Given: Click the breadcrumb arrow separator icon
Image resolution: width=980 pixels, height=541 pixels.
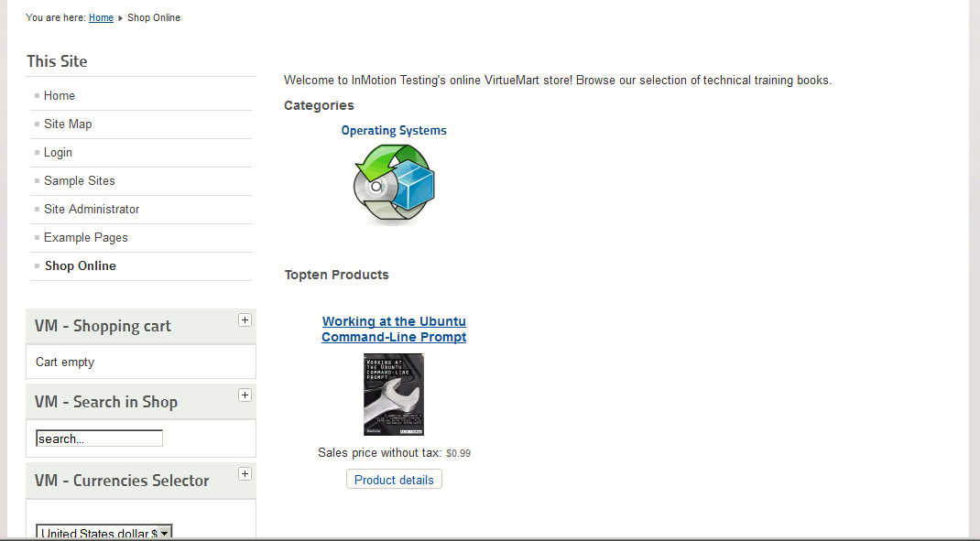Looking at the screenshot, I should coord(120,18).
